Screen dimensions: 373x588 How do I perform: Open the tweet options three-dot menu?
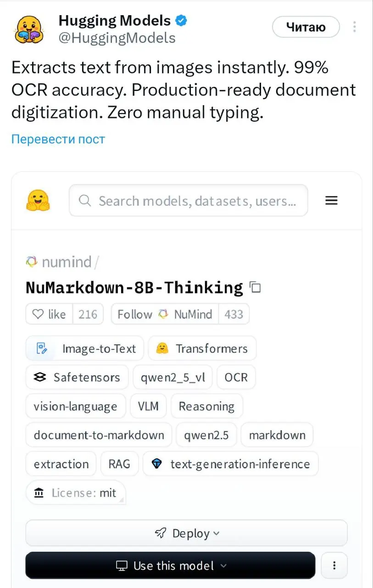354,27
